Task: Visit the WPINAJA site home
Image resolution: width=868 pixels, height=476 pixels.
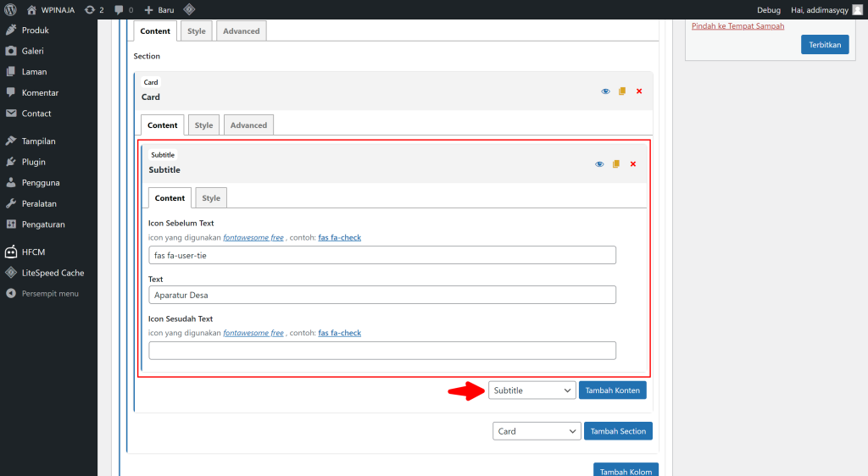Action: pos(50,10)
